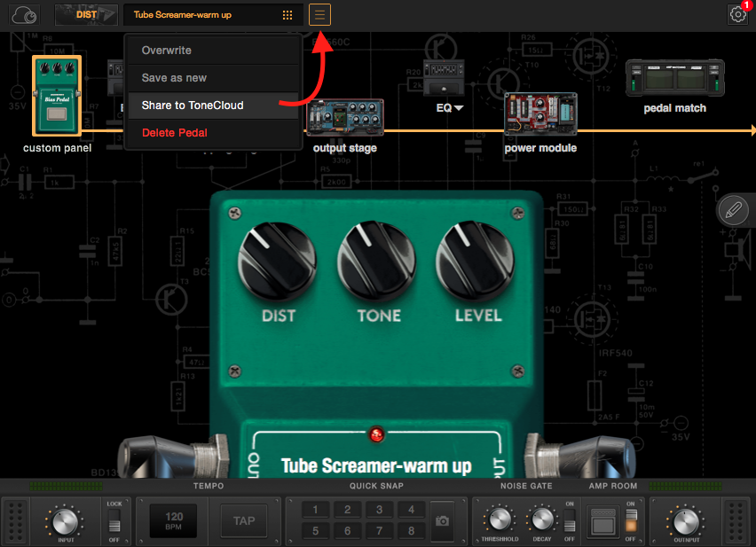Click the 120 BPM tempo display
Image resolution: width=756 pixels, height=547 pixels.
pos(173,520)
